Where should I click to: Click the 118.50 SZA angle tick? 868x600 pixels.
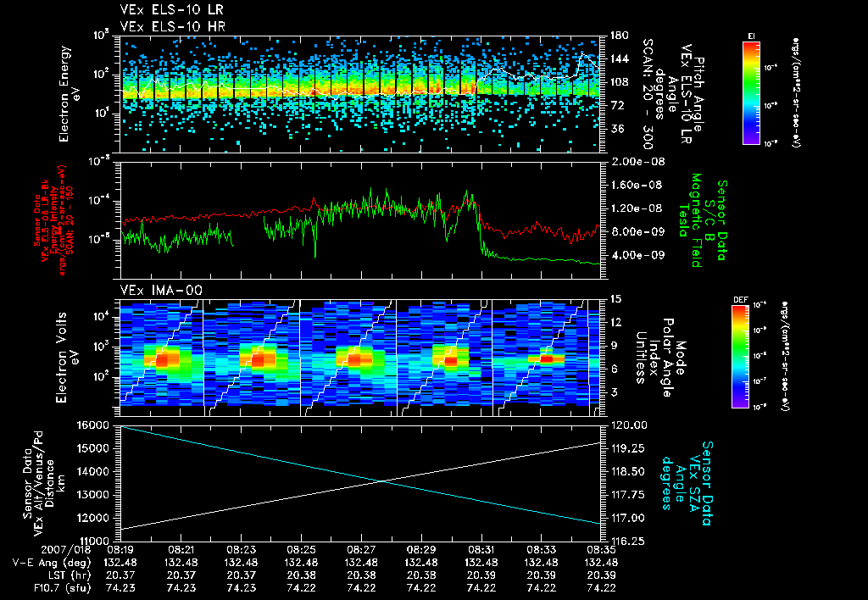(628, 471)
